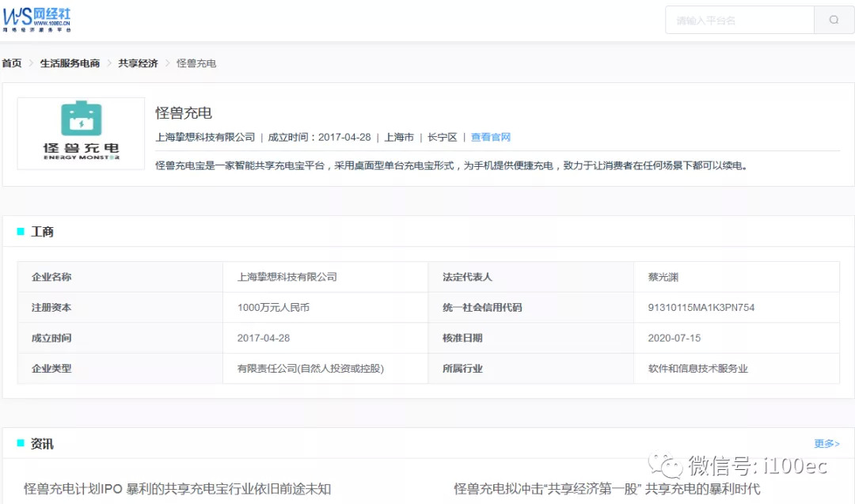Open article 怪兽充电拟冲击共享经济第一股
Viewport: 855px width, 504px height.
click(x=606, y=489)
